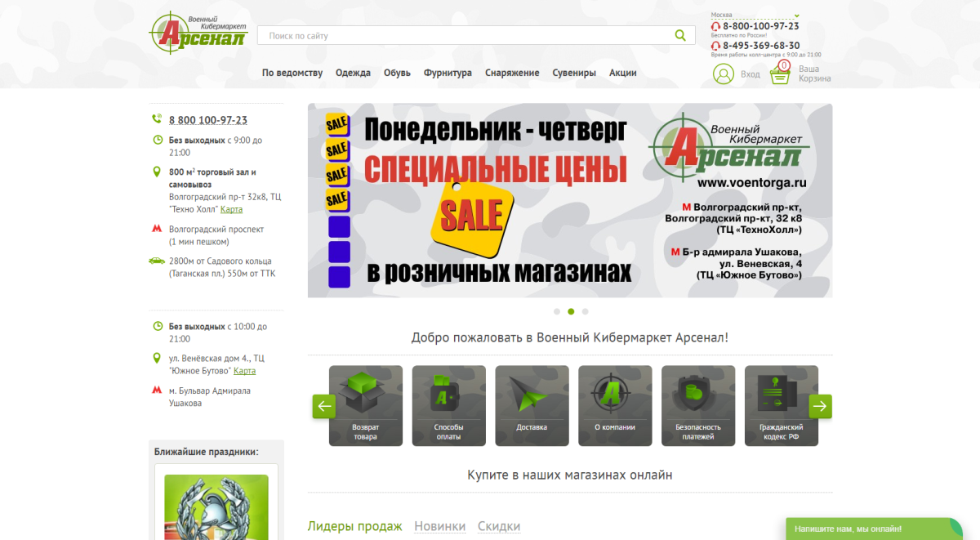Open the Доставка arrow icon tile
This screenshot has width=980, height=540.
(532, 405)
